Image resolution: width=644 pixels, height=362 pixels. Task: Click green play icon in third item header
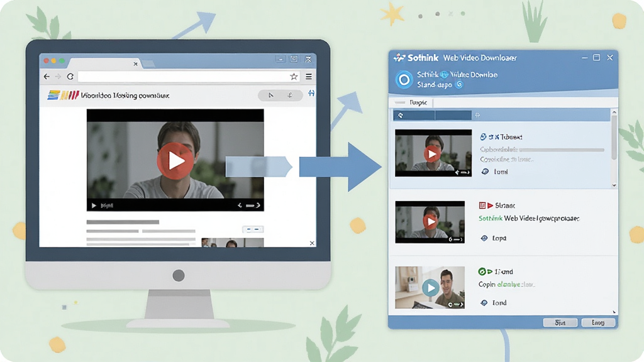coord(490,271)
